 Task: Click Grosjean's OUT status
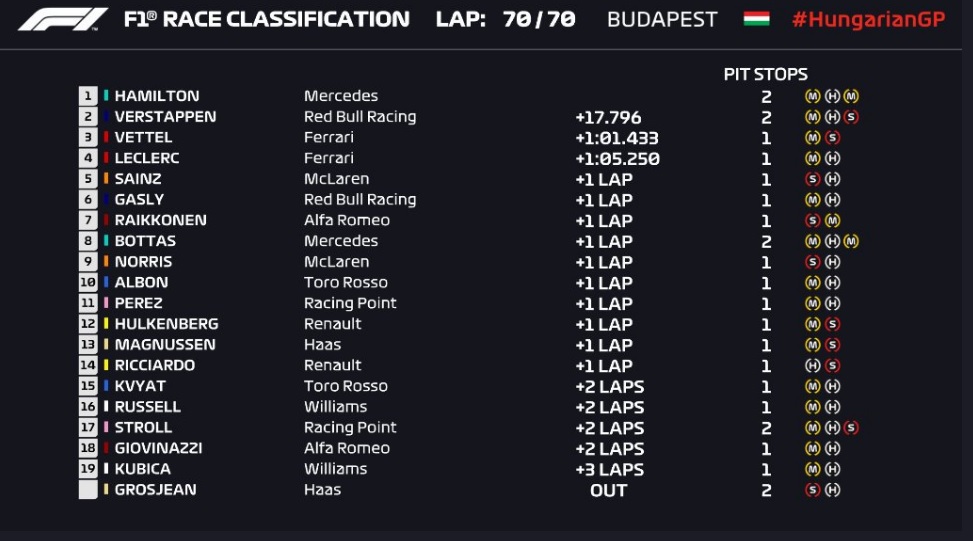609,490
